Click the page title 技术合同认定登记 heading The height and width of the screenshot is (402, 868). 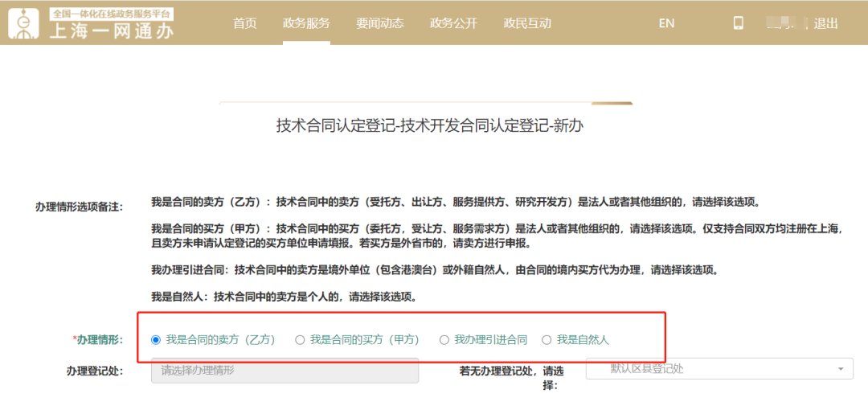click(x=430, y=125)
